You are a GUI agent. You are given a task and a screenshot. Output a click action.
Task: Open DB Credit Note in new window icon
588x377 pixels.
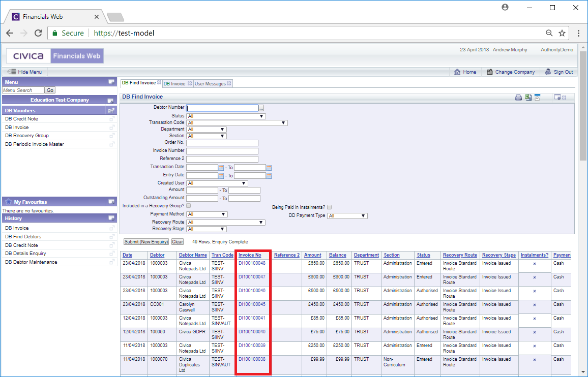point(112,119)
